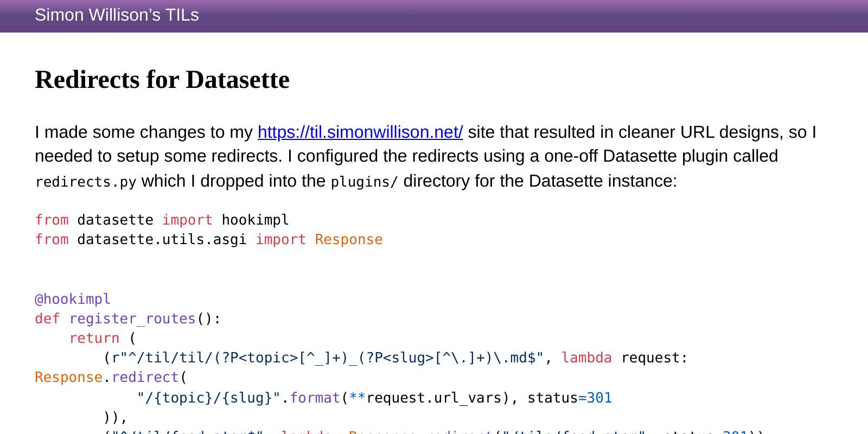Click the regex line with '(?P<topic>'
This screenshot has height=434, width=868.
click(x=395, y=358)
